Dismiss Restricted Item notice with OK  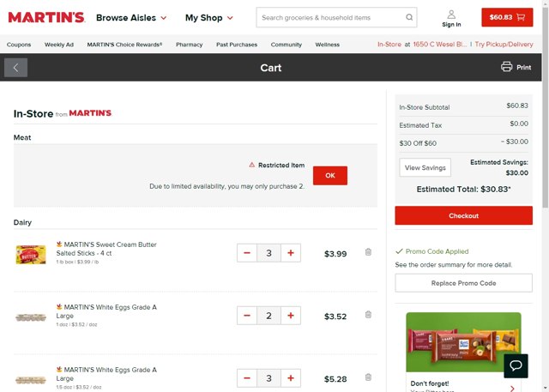329,175
